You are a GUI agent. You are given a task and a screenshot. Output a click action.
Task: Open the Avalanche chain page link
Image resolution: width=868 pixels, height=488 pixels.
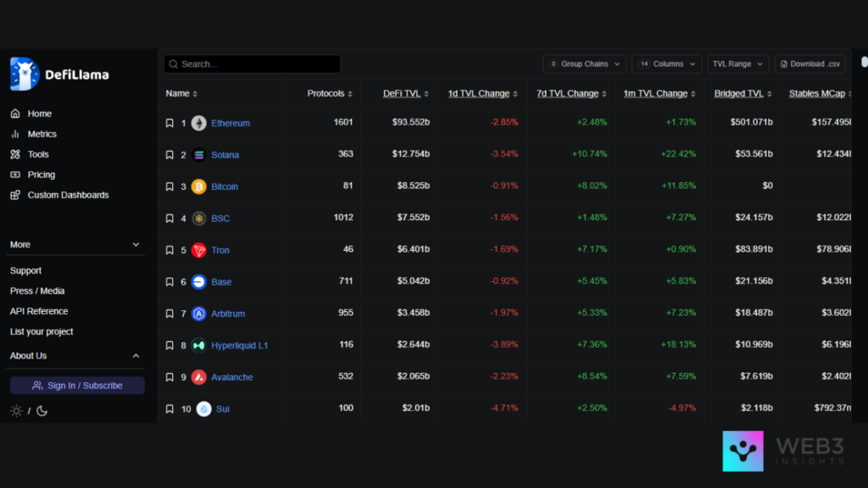coord(232,377)
